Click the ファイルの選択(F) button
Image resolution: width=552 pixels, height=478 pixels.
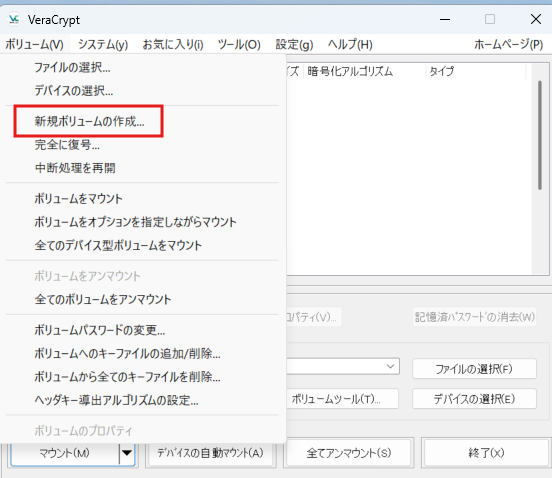click(474, 369)
